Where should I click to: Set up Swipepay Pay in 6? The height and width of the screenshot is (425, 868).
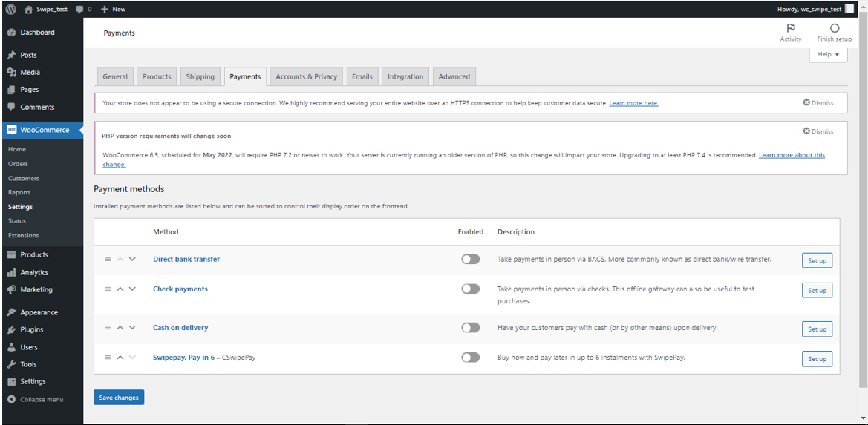point(817,359)
